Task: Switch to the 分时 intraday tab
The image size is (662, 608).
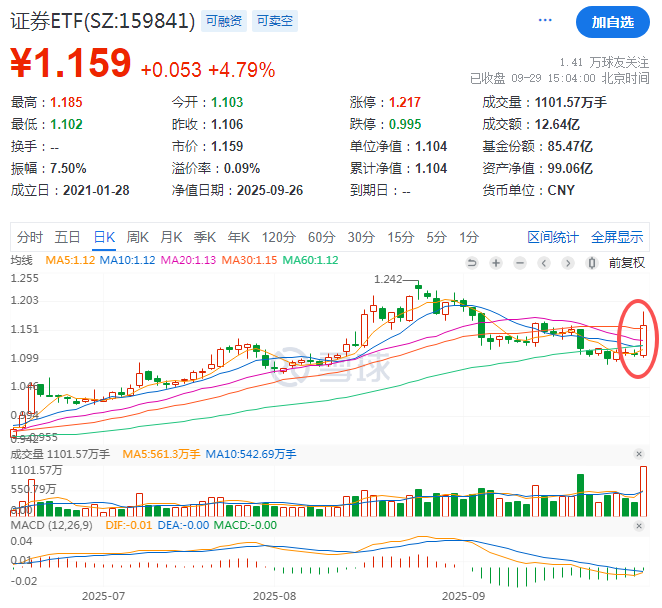Action: point(30,237)
